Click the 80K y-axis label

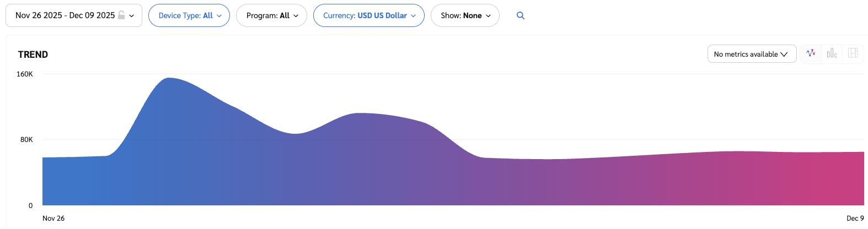pos(26,140)
